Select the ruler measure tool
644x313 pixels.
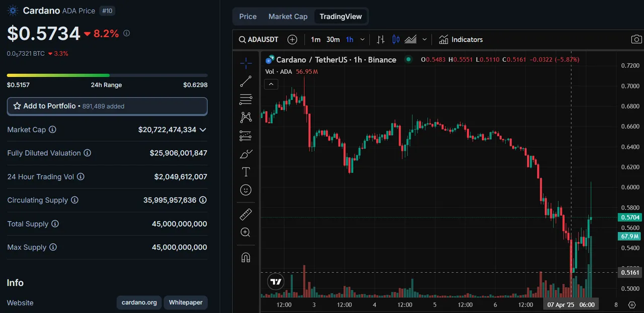click(x=246, y=215)
